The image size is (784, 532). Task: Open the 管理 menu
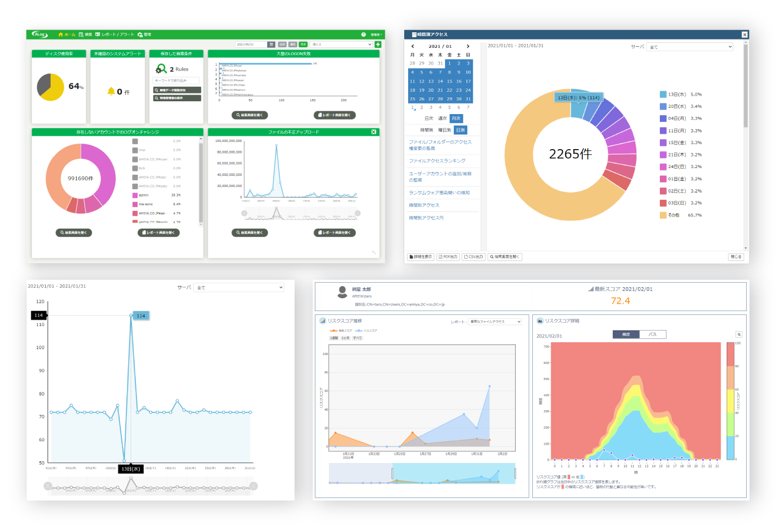click(x=144, y=35)
